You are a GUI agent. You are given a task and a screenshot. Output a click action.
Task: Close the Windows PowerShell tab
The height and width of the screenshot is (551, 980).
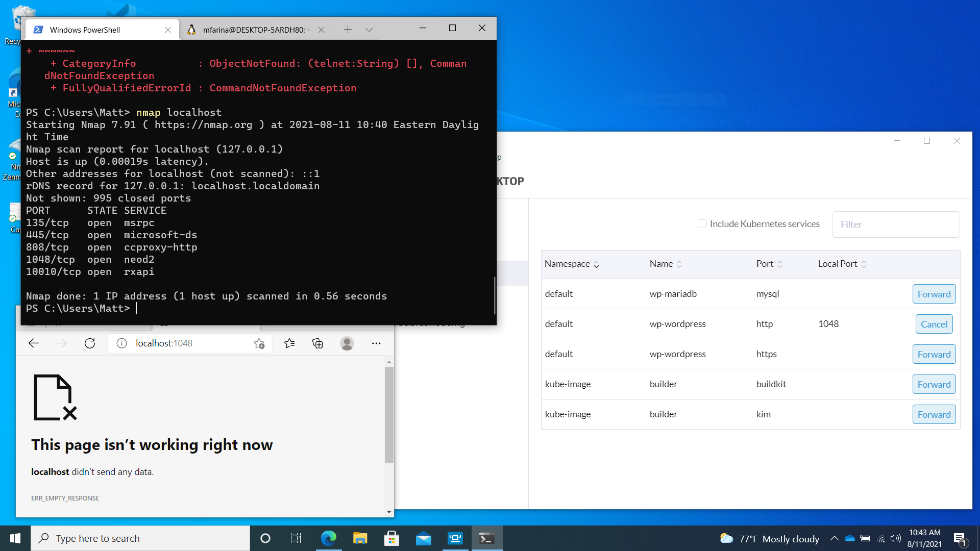coord(168,30)
